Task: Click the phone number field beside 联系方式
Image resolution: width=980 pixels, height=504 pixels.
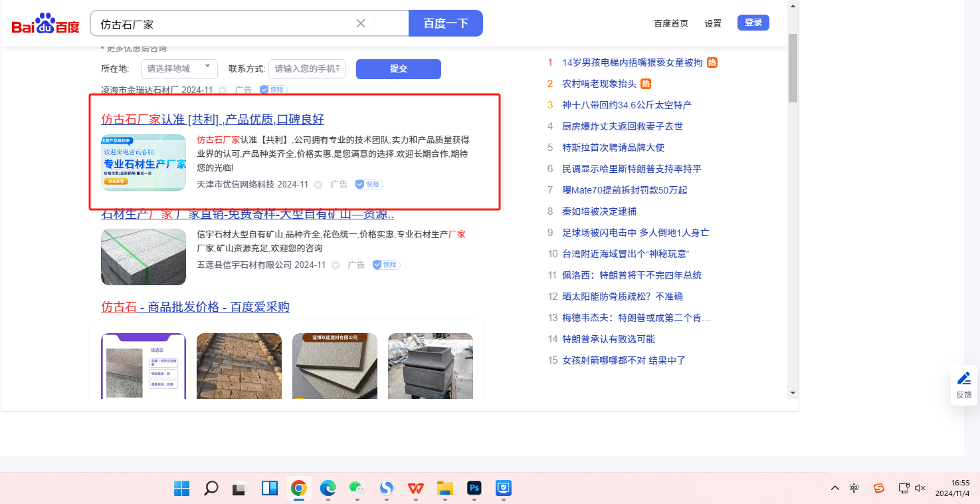Action: pos(307,68)
